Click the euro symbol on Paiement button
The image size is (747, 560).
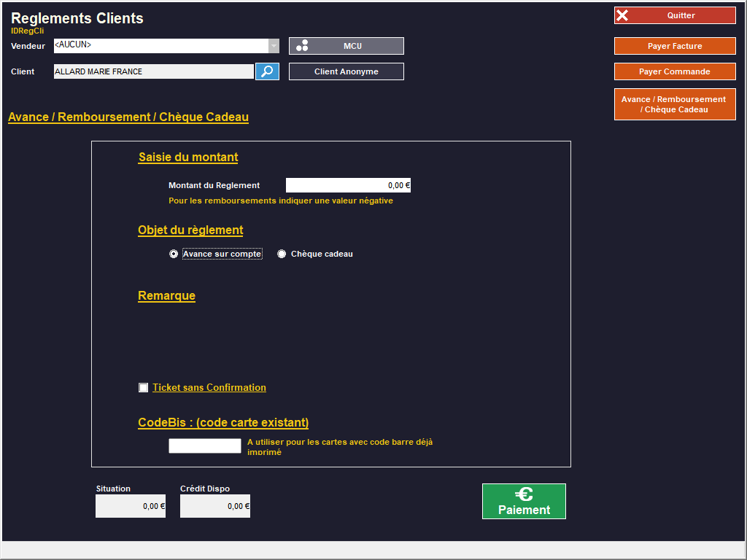coord(523,494)
